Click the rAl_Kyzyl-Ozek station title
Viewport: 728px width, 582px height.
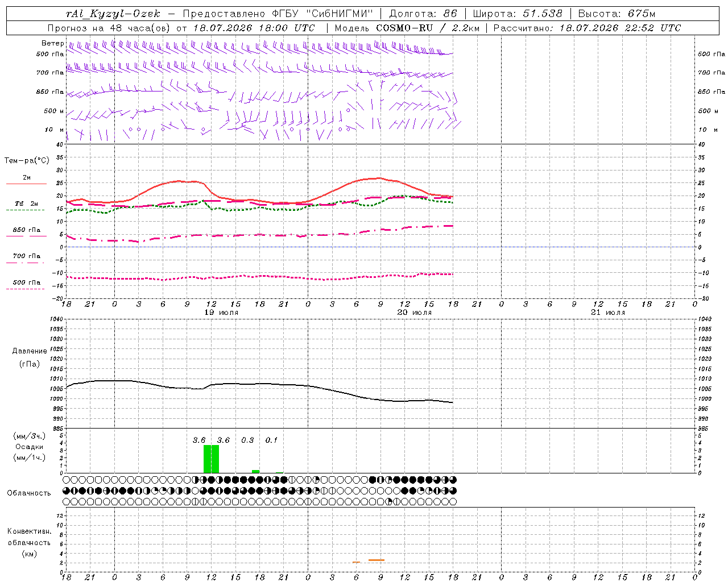[113, 14]
